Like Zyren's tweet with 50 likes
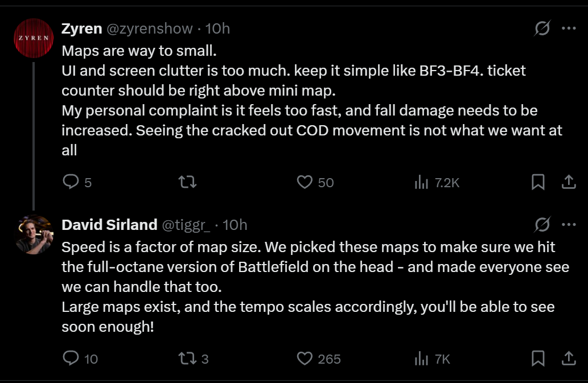The width and height of the screenshot is (588, 383). [x=315, y=182]
